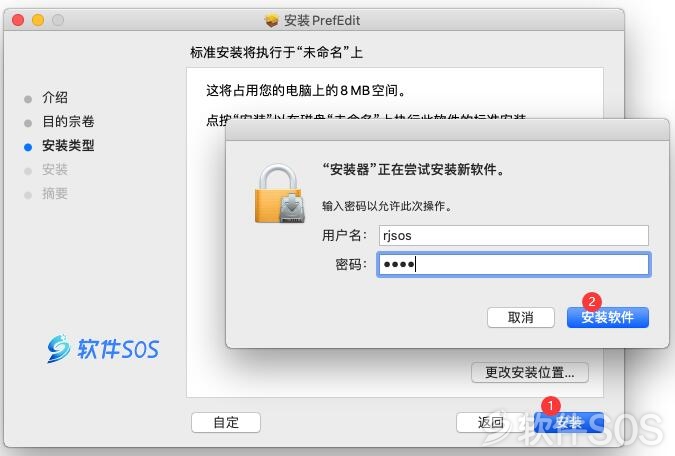Click 取消 to cancel authentication
The width and height of the screenshot is (675, 456).
pyautogui.click(x=520, y=318)
